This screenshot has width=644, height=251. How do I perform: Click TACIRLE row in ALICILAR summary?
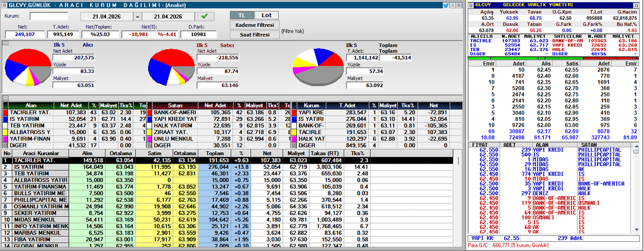click(x=509, y=40)
